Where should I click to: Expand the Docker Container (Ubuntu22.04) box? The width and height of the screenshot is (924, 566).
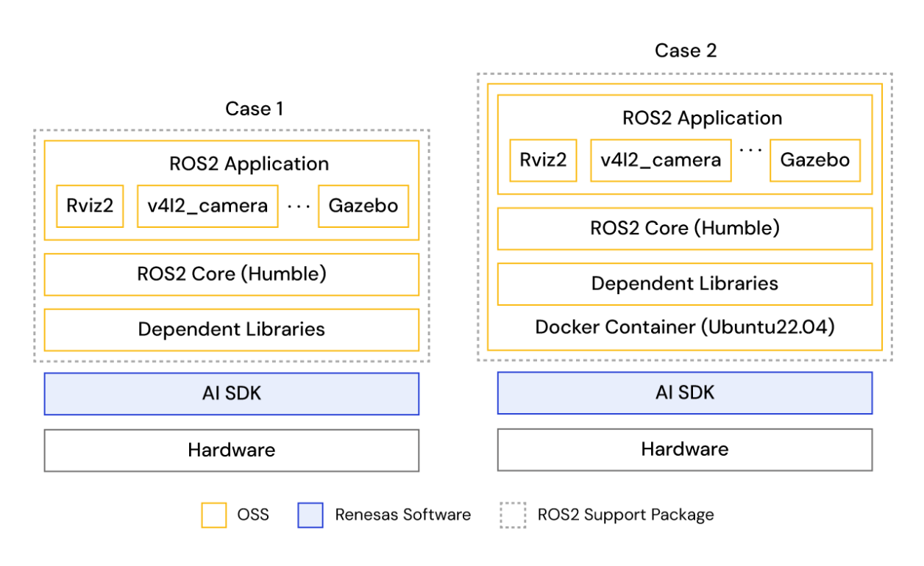(685, 327)
